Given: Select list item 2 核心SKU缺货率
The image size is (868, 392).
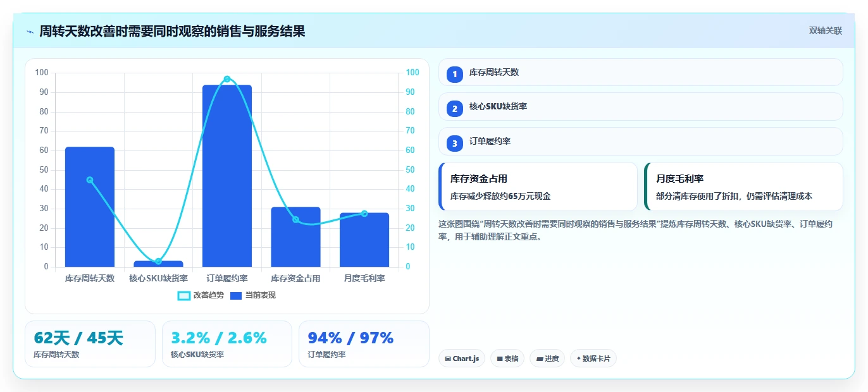Looking at the screenshot, I should (640, 107).
